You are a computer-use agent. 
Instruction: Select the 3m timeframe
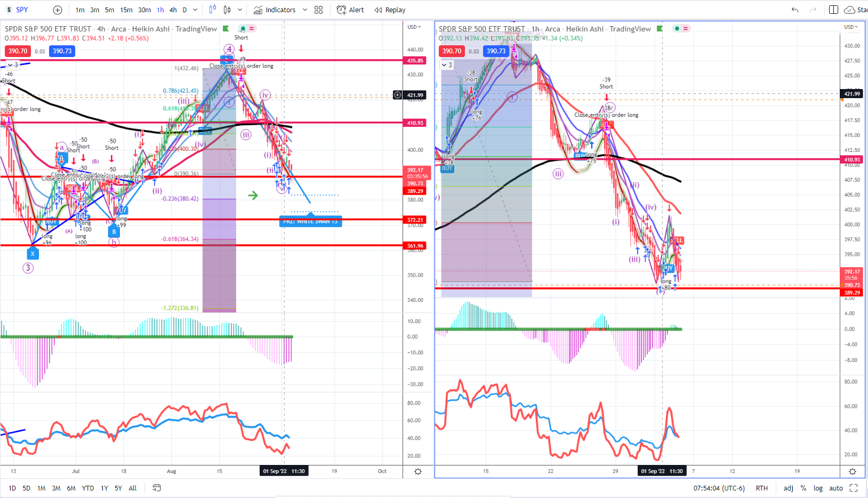click(94, 10)
